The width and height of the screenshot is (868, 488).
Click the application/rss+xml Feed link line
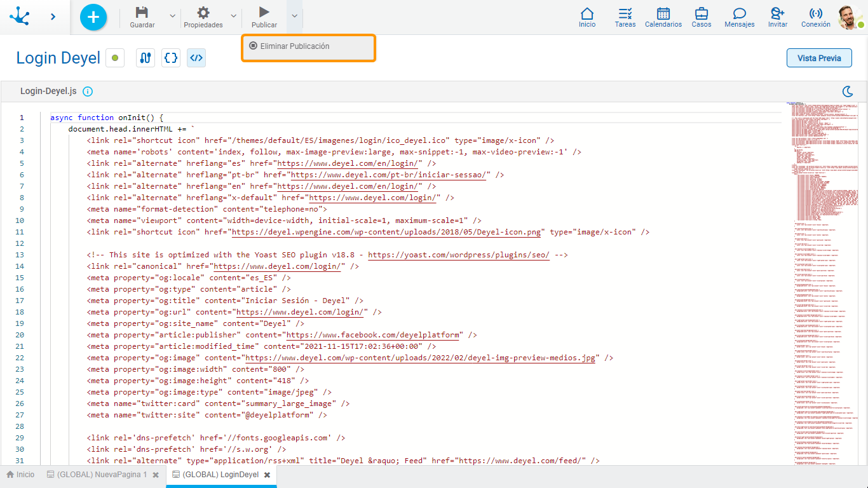click(343, 461)
